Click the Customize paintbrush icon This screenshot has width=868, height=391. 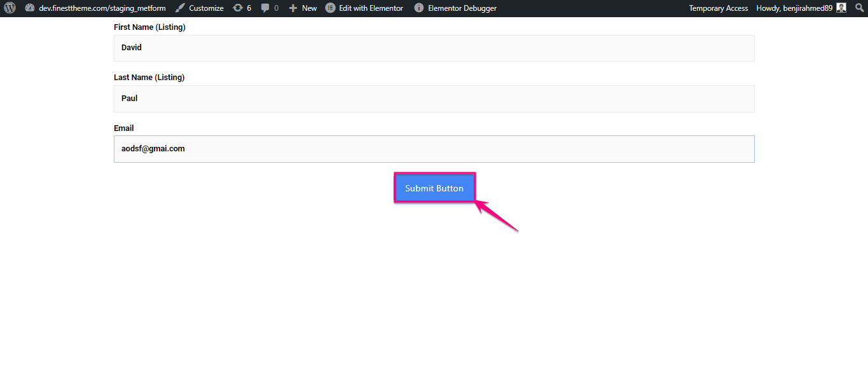point(179,8)
